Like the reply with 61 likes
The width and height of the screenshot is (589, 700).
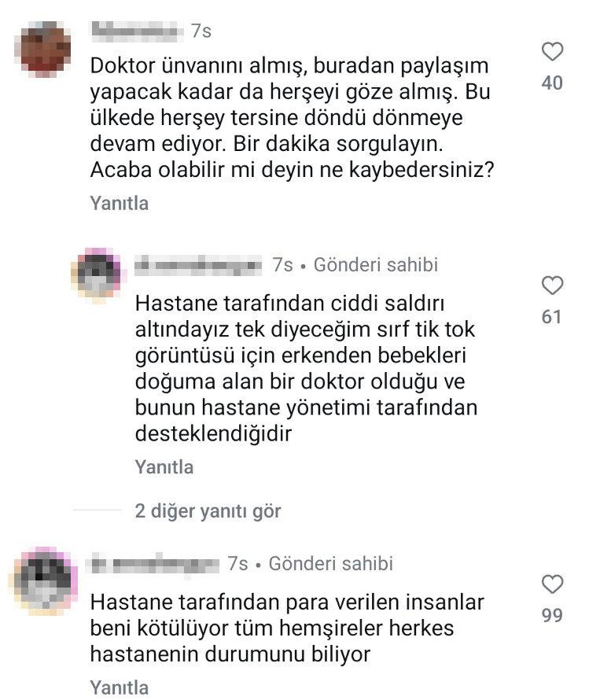pos(552,286)
